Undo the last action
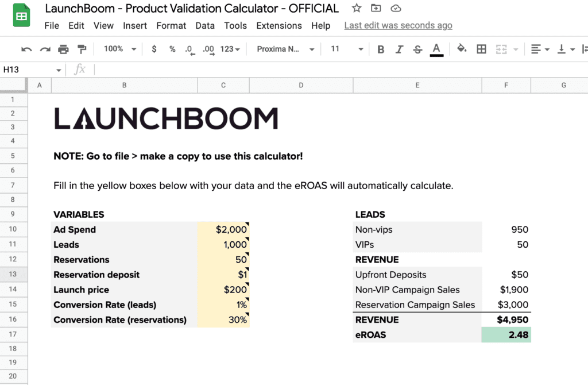Viewport: 588px width, 385px height. coord(26,49)
